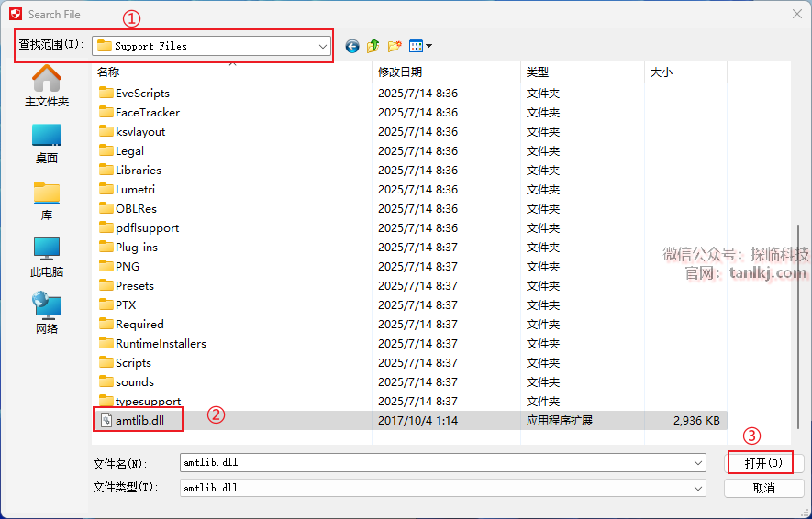Select the typesupport folder
Screen dimensions: 812x519
click(x=148, y=402)
